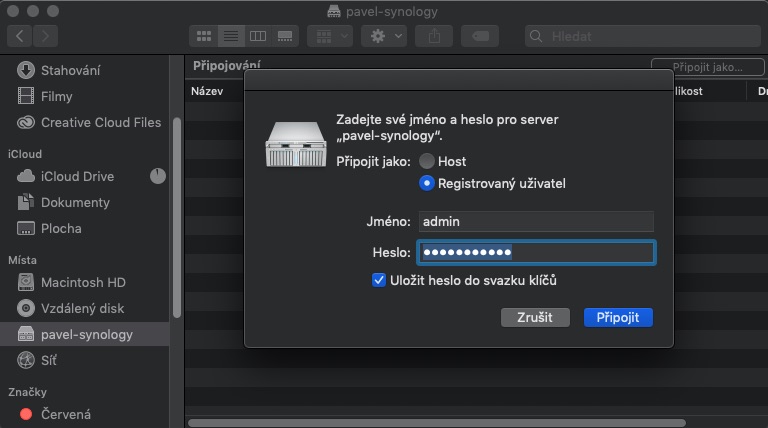This screenshot has height=428, width=768.
Task: Focus the Hledat search field
Action: (643, 36)
